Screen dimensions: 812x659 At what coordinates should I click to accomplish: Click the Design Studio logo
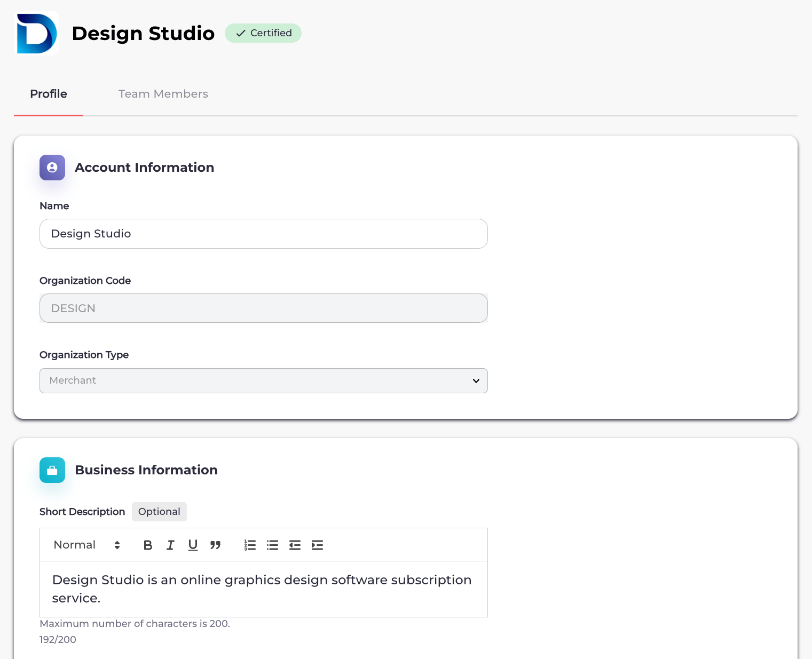point(36,33)
